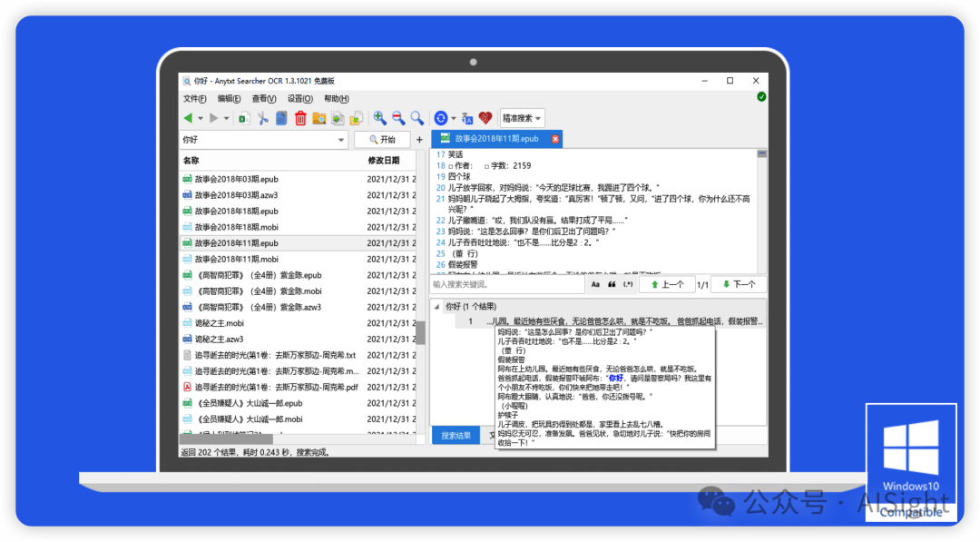Click the gray forward arrow icon
This screenshot has height=542, width=980.
[214, 118]
